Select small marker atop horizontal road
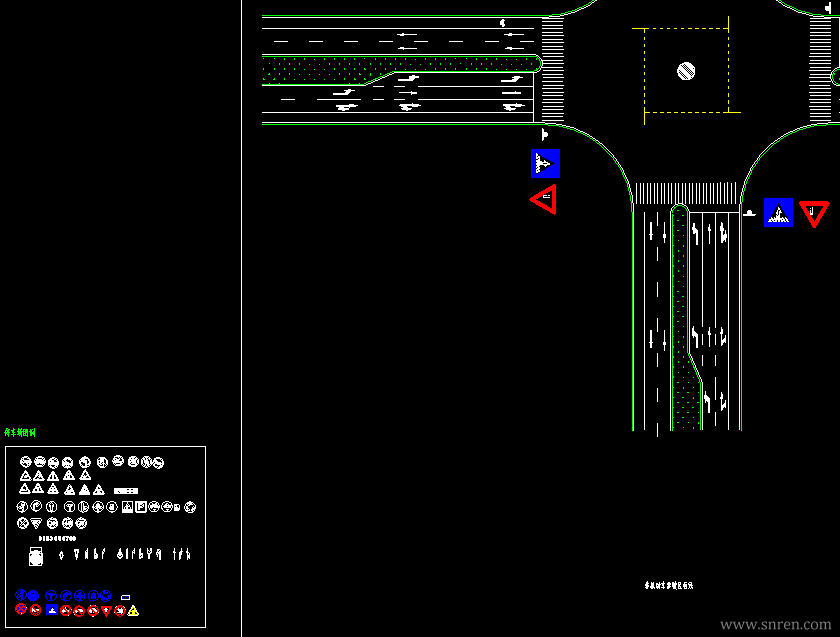840x637 pixels. coord(502,23)
